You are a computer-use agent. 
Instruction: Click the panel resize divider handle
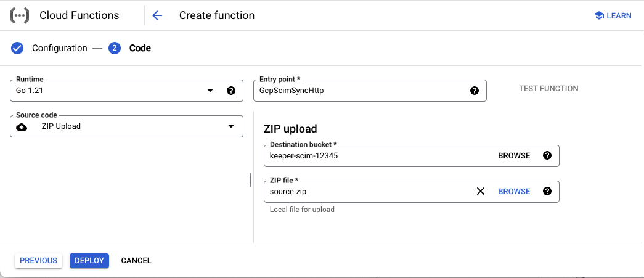pyautogui.click(x=250, y=180)
